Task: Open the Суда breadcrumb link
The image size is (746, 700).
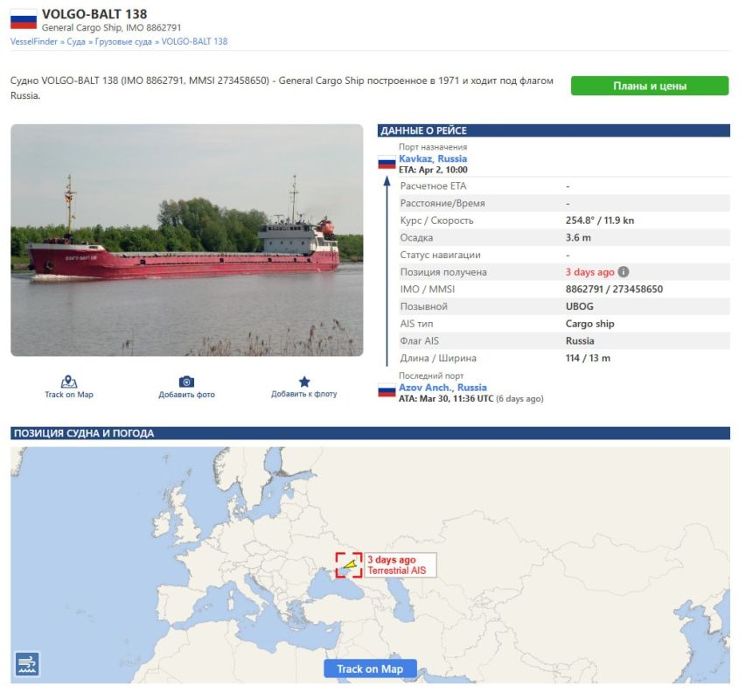Action: (x=76, y=41)
